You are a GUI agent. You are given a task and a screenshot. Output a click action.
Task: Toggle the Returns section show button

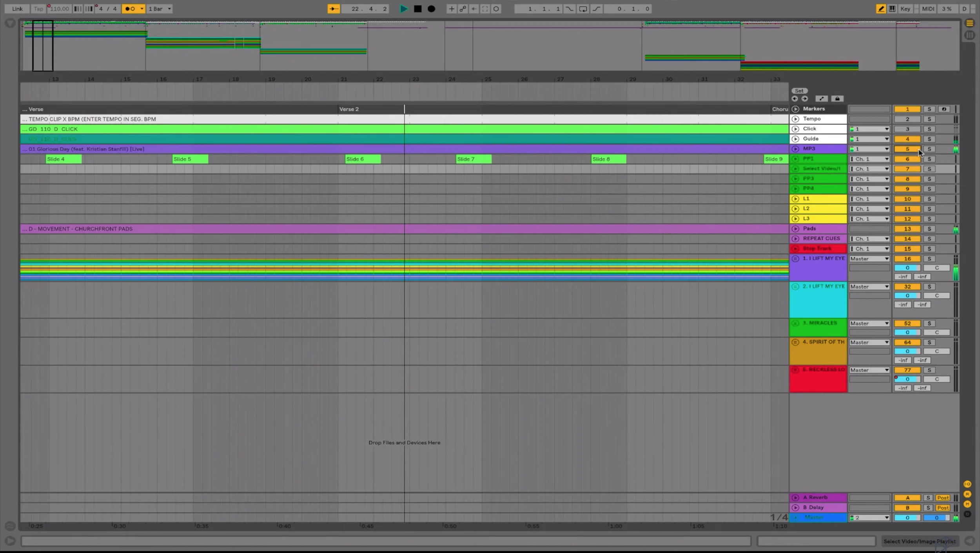(967, 494)
